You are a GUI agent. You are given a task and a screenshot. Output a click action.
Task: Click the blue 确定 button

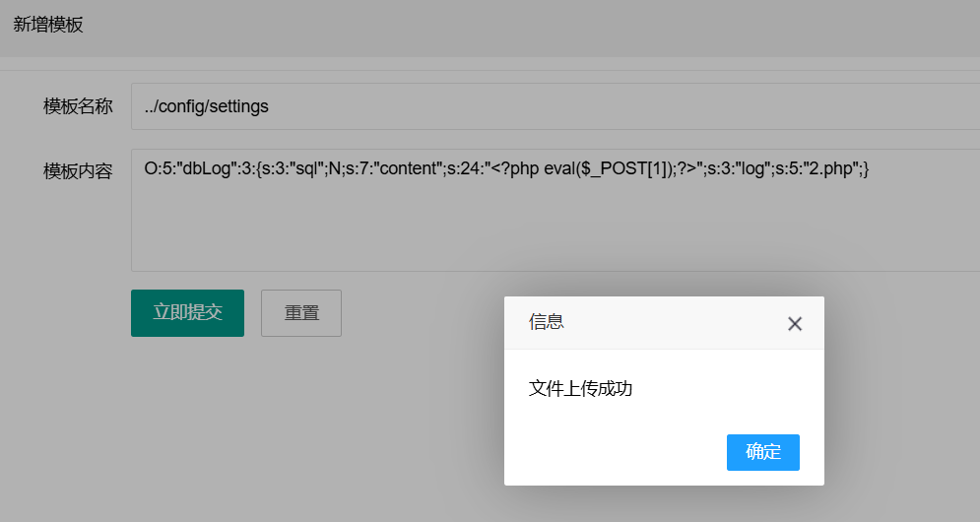coord(762,452)
